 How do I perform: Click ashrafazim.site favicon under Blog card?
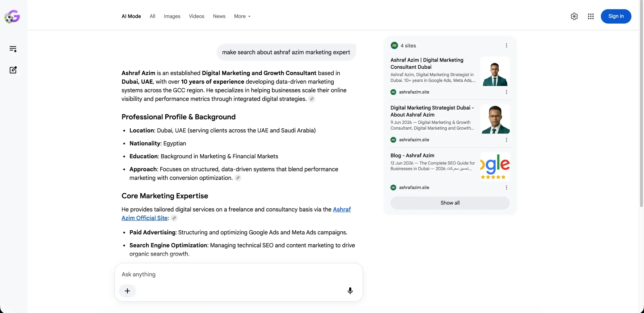393,187
